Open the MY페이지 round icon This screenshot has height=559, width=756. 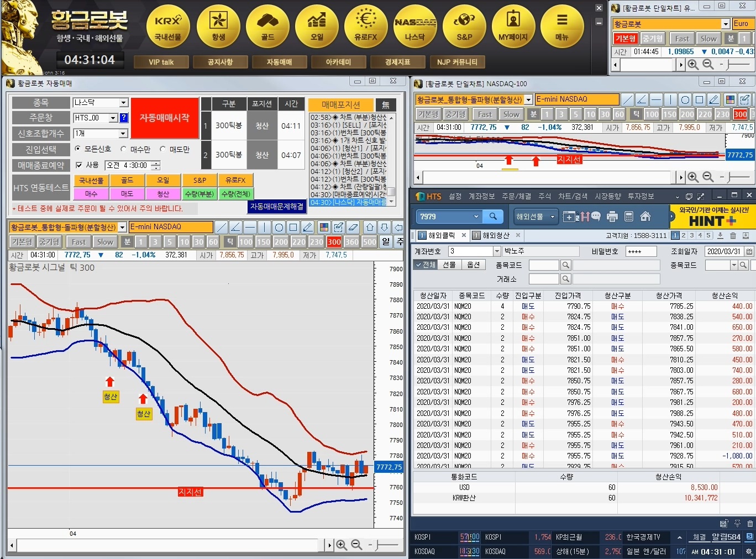tap(513, 27)
